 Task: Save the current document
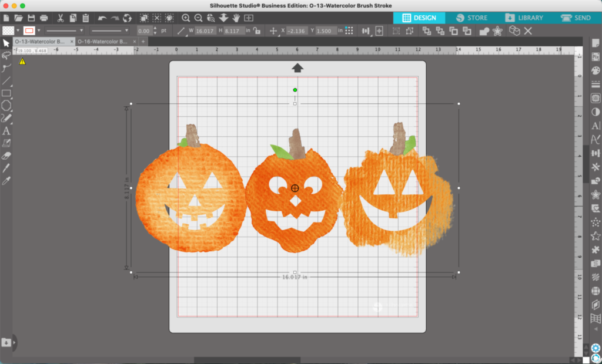[x=31, y=18]
